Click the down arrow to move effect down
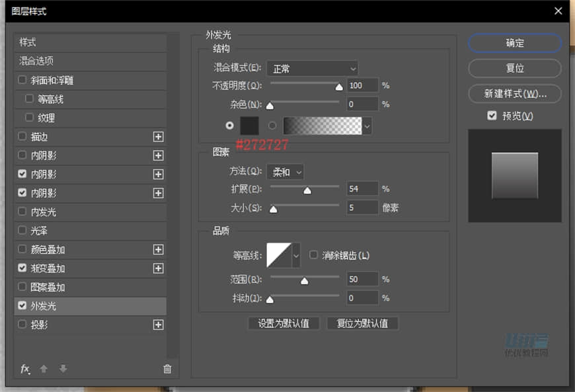The height and width of the screenshot is (392, 575). click(63, 369)
